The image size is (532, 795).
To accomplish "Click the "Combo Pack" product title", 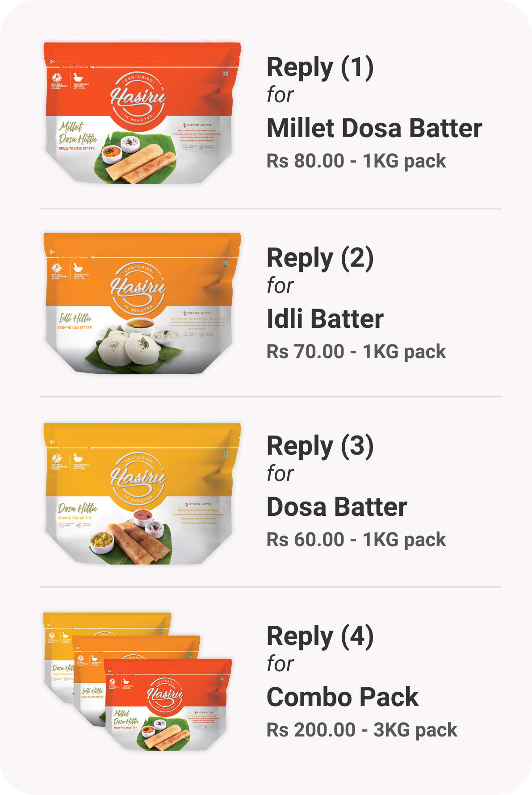I will 343,697.
